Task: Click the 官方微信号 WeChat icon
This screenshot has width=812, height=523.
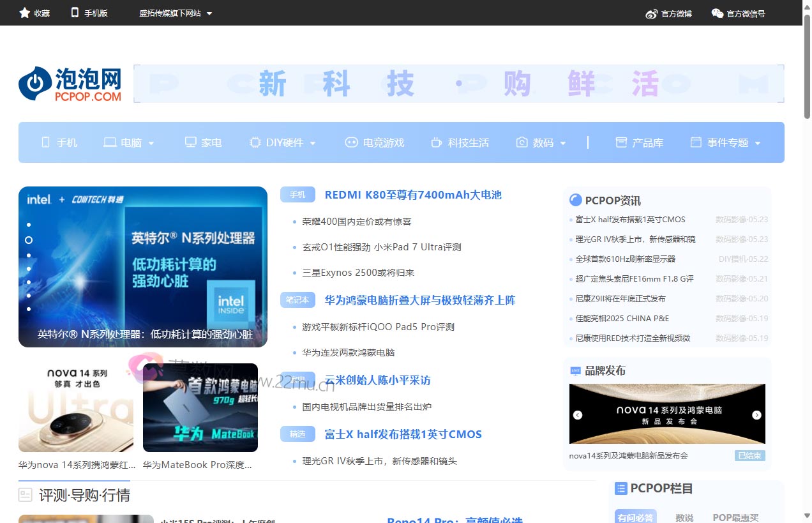Action: [716, 13]
